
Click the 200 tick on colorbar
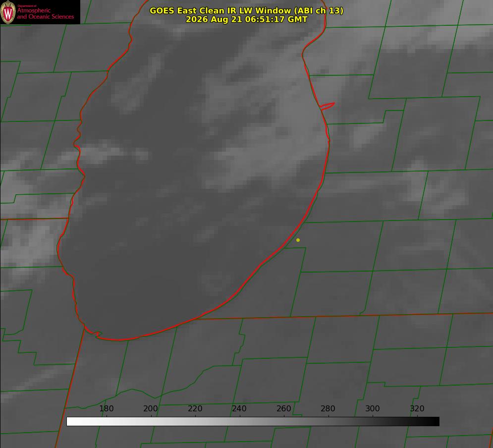coord(151,408)
